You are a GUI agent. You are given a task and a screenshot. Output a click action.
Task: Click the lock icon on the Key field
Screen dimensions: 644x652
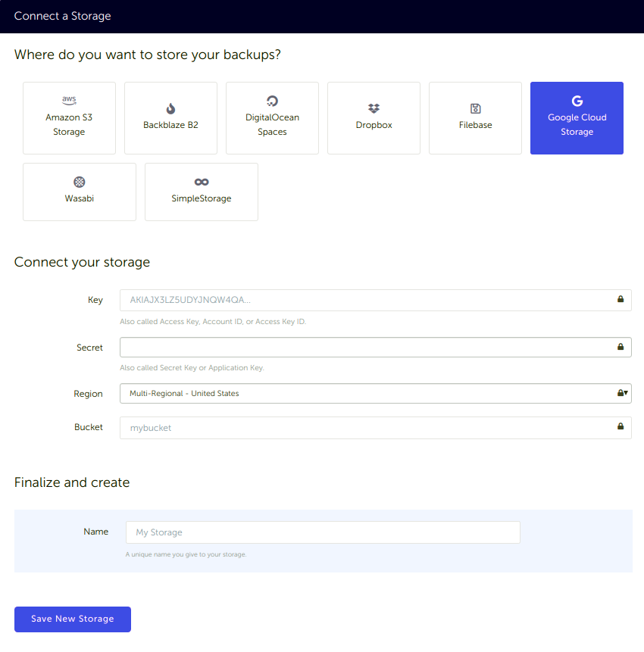(620, 300)
